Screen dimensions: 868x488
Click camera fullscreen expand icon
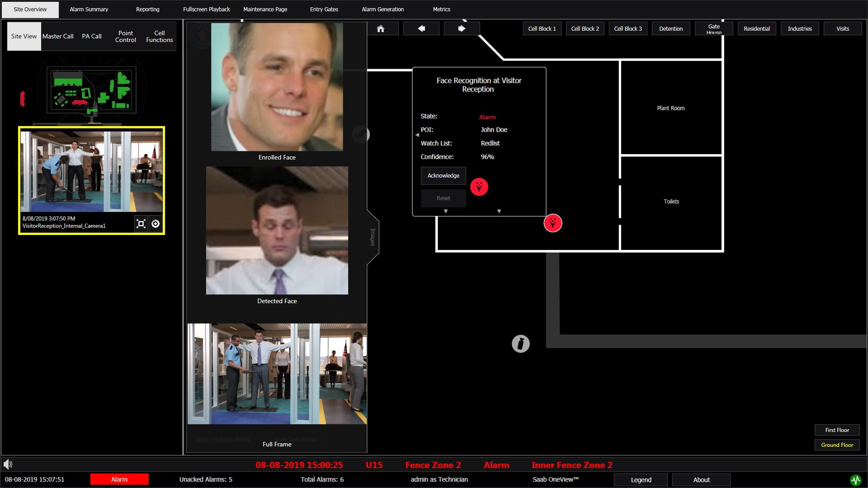[x=141, y=224]
